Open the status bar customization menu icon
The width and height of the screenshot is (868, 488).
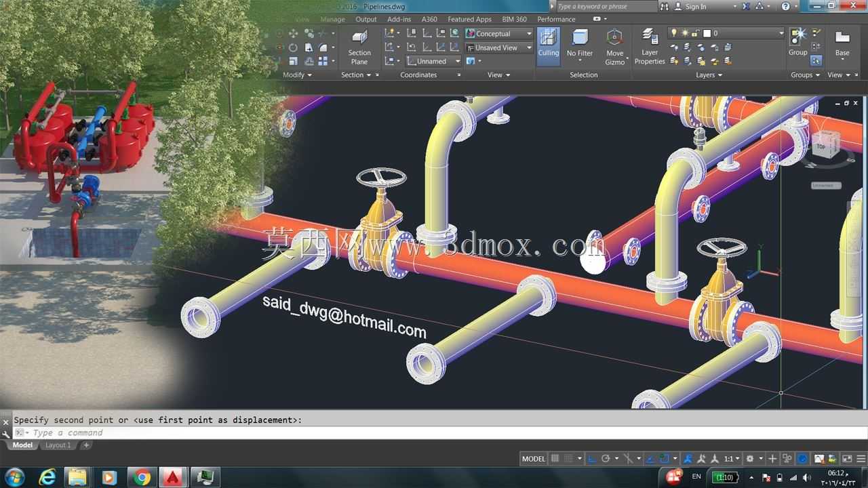[861, 459]
